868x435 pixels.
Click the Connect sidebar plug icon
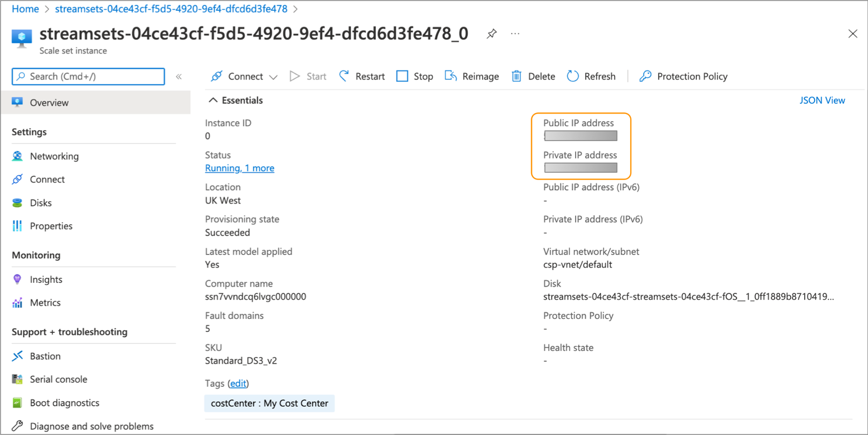click(17, 179)
